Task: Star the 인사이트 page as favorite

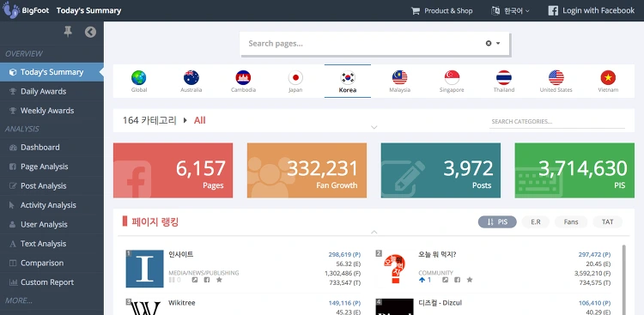Action: [x=219, y=280]
